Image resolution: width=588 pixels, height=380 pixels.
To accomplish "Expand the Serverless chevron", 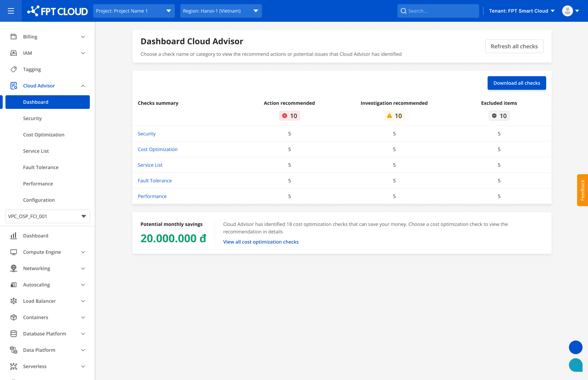I will (83, 366).
